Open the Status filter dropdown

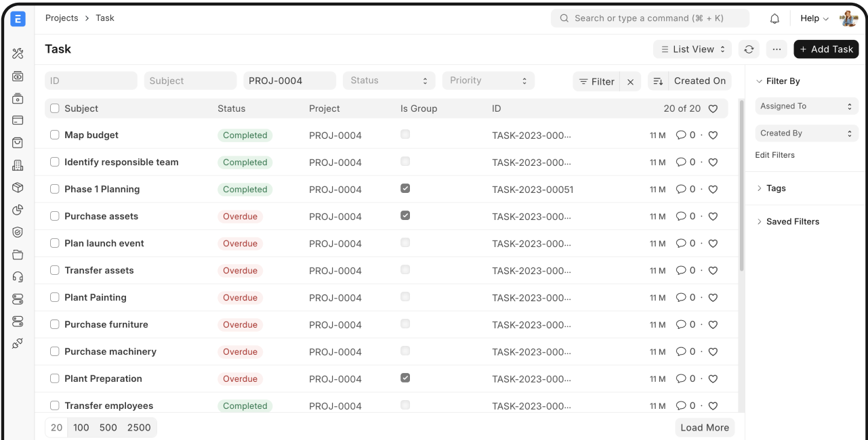click(388, 80)
